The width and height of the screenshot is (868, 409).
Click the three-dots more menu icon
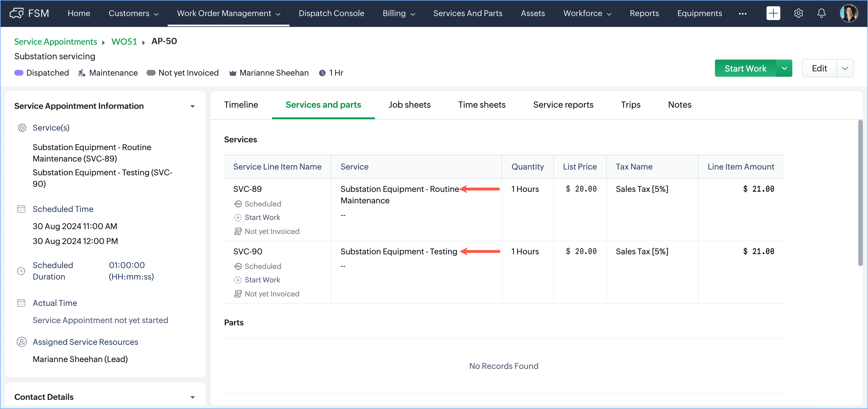(x=742, y=13)
